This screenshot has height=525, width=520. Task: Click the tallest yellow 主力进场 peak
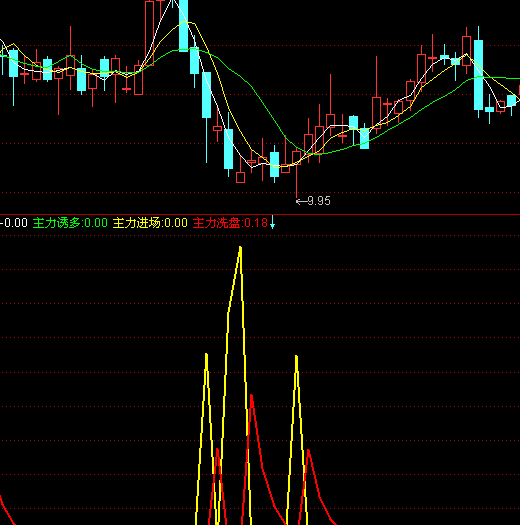pyautogui.click(x=240, y=249)
